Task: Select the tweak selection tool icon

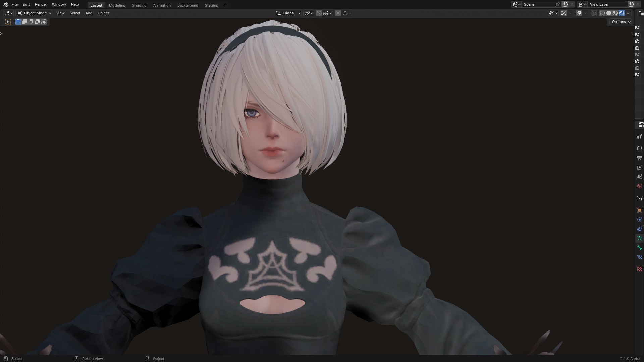Action: 8,22
